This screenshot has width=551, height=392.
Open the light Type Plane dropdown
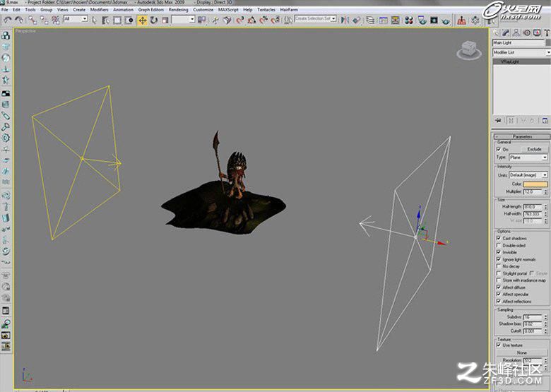[x=528, y=158]
